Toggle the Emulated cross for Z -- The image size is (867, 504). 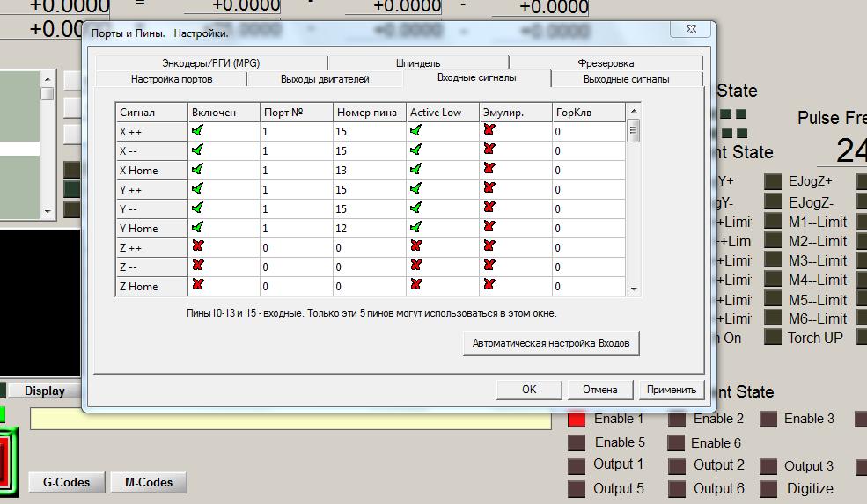click(489, 265)
